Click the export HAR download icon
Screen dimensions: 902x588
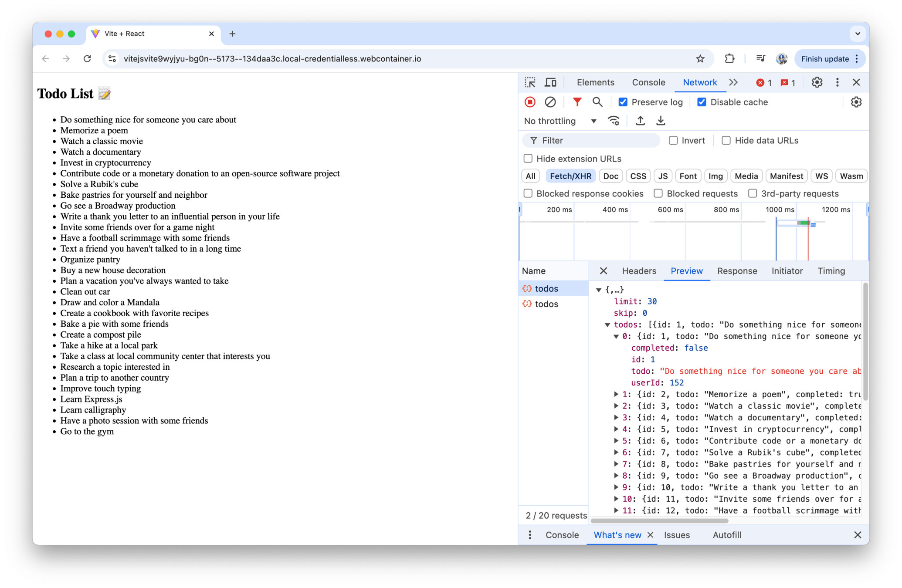click(x=661, y=121)
